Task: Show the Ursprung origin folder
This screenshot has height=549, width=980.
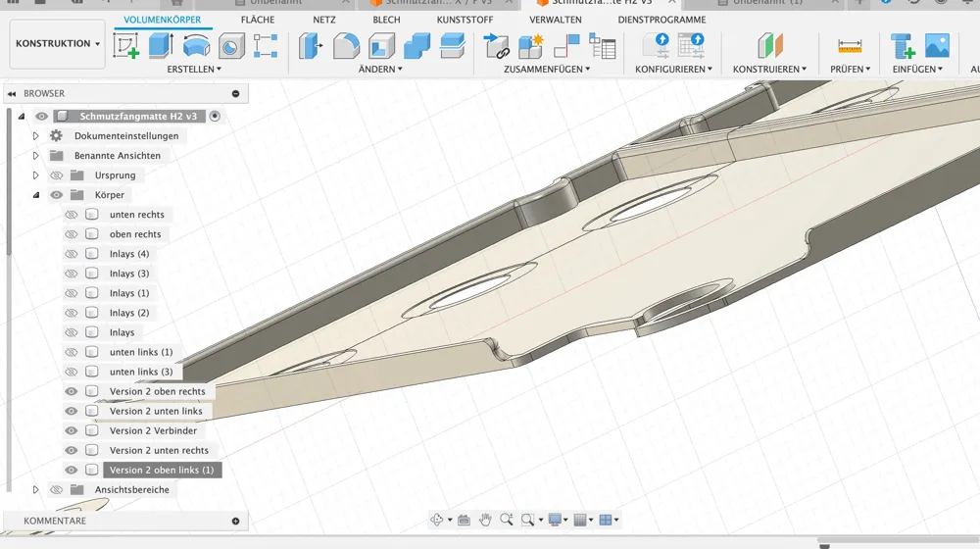Action: coord(56,175)
